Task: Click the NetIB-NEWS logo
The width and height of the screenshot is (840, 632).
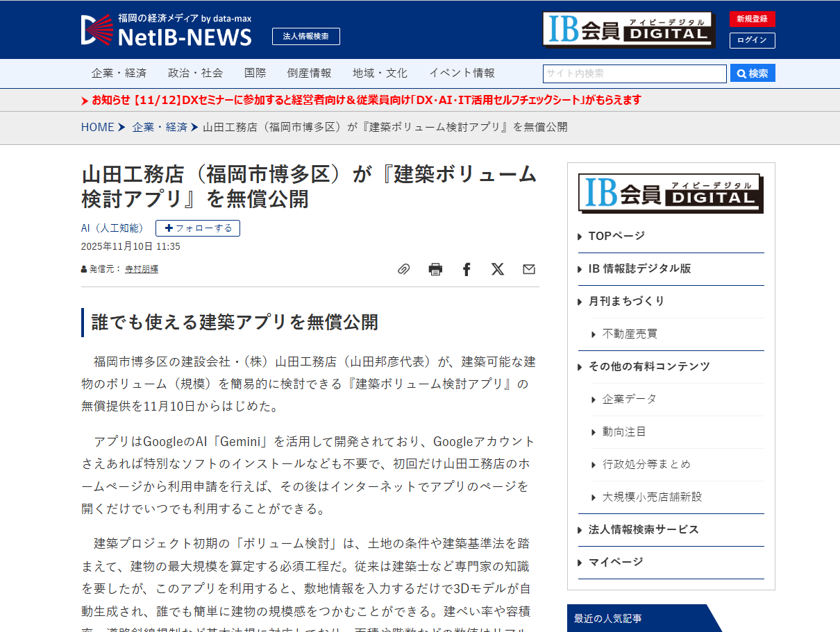Action: pyautogui.click(x=167, y=31)
